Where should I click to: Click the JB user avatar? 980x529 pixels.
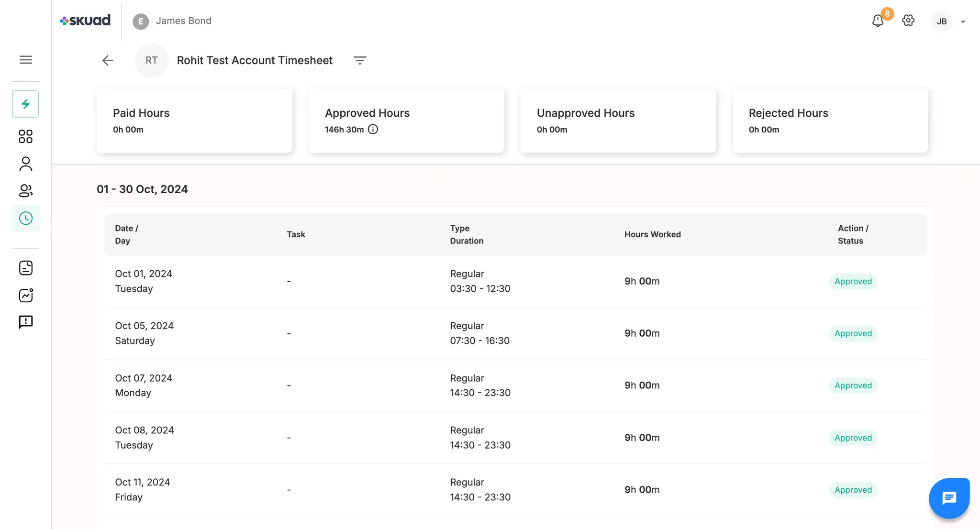pyautogui.click(x=942, y=22)
